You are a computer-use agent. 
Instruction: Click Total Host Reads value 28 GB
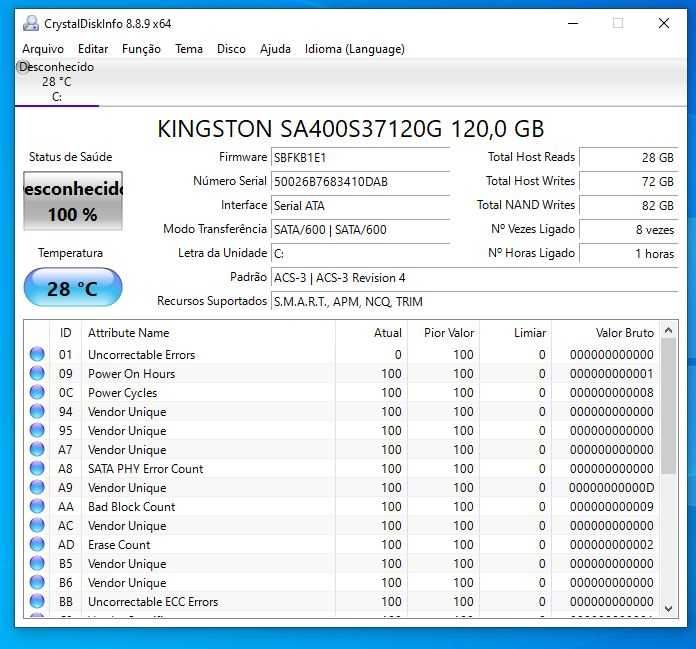pos(629,158)
